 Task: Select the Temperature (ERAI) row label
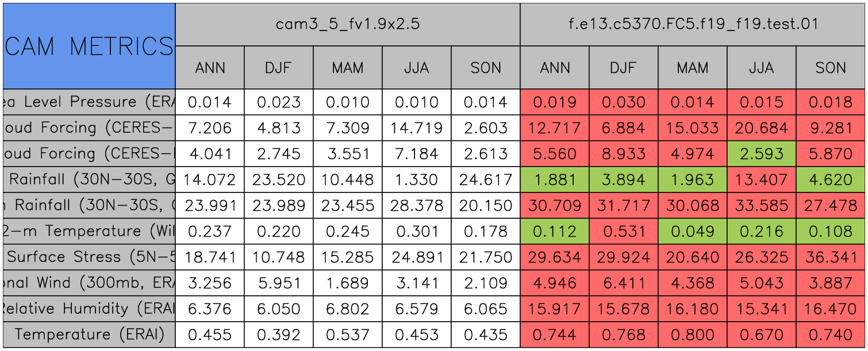click(x=89, y=334)
